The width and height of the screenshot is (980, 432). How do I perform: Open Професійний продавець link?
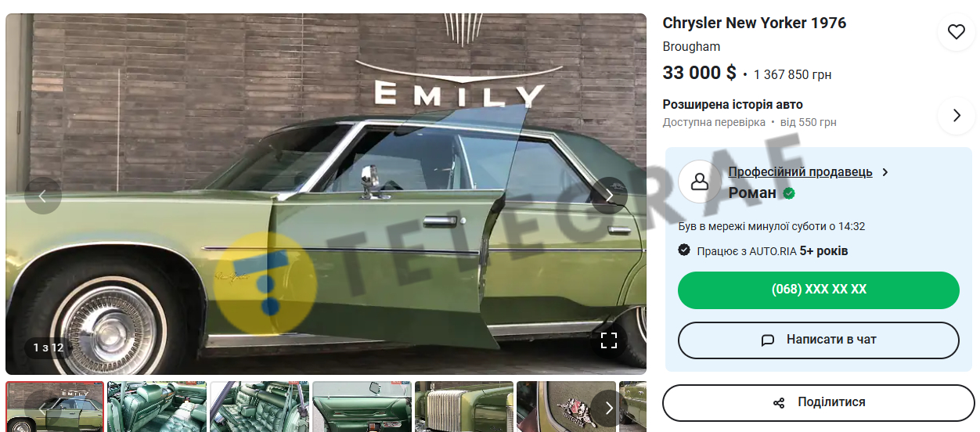click(x=800, y=172)
